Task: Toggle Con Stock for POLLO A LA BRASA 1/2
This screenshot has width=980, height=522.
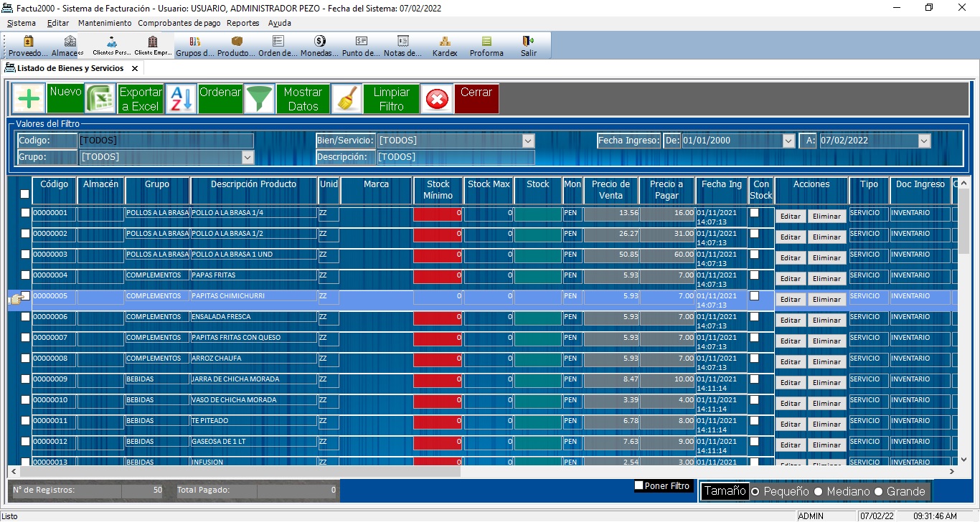Action: tap(754, 234)
